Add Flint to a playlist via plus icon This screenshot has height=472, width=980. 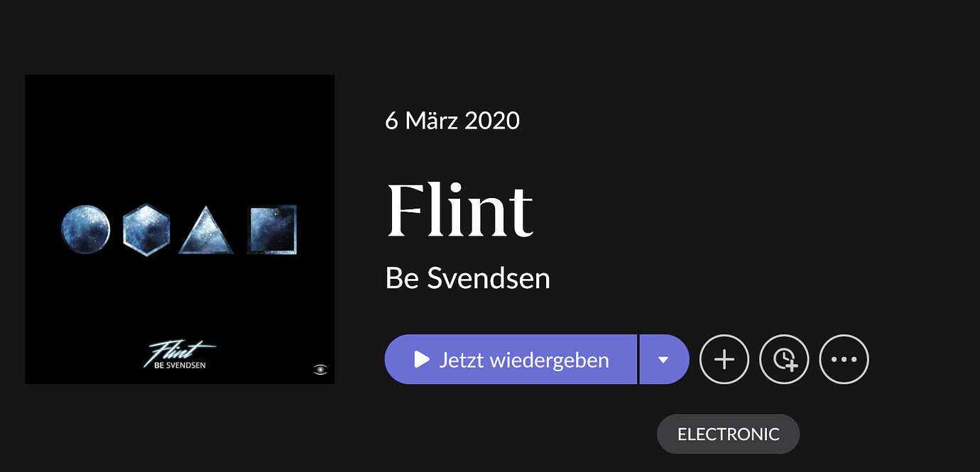724,359
